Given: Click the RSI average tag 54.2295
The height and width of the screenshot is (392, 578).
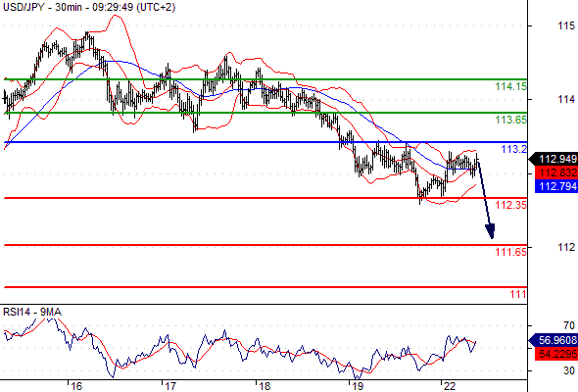Looking at the screenshot, I should click(x=556, y=354).
